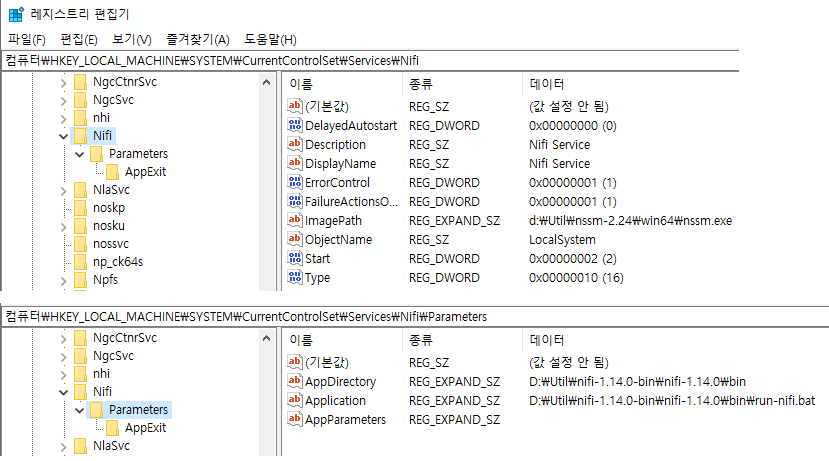Viewport: 829px width, 461px height.
Task: Select the AppExit folder icon in lower tree
Action: tap(112, 428)
